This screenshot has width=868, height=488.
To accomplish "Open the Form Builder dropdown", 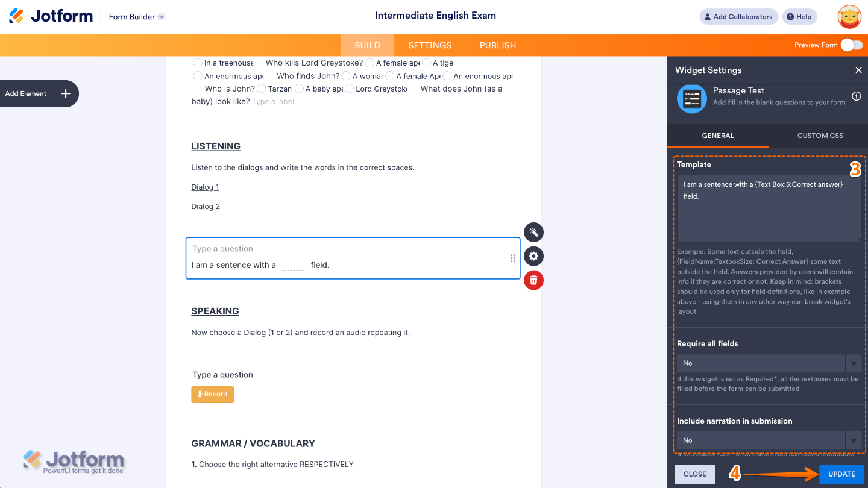I will tap(136, 17).
